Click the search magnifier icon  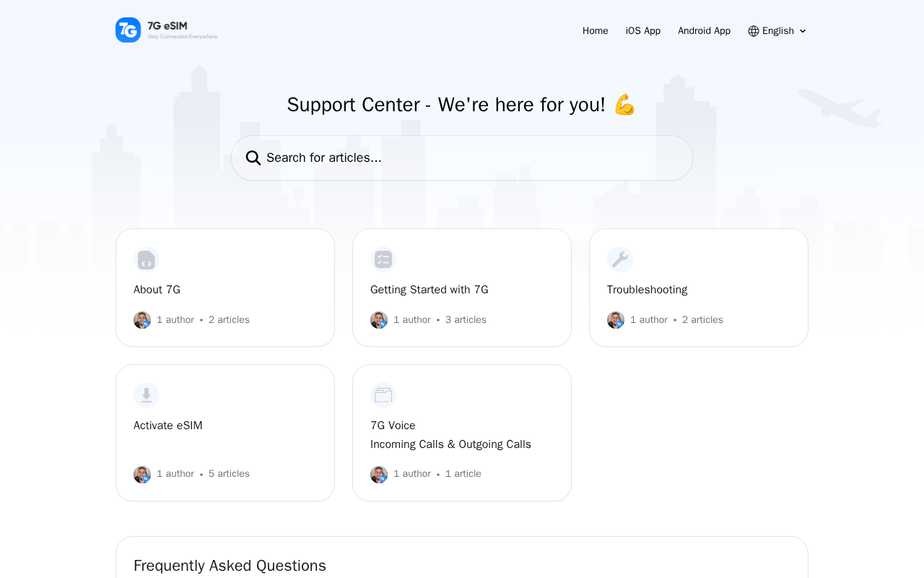(x=253, y=158)
